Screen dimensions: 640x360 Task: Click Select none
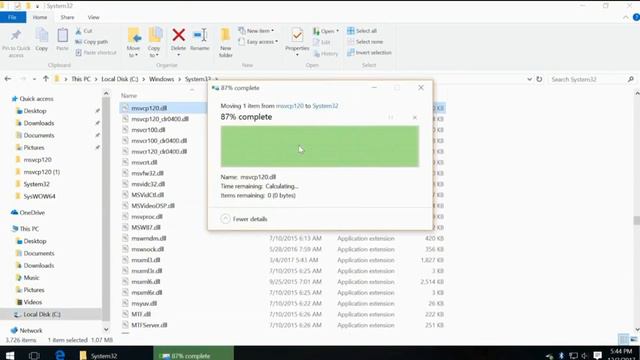365,42
